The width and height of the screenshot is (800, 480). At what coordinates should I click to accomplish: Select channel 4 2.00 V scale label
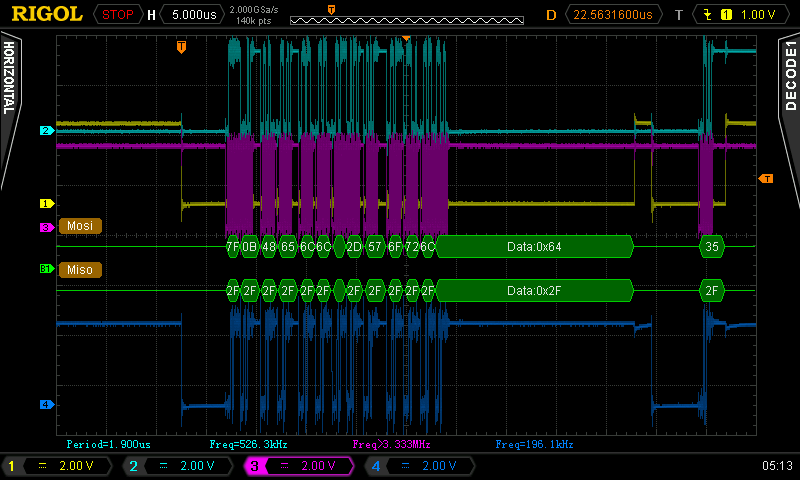point(439,466)
